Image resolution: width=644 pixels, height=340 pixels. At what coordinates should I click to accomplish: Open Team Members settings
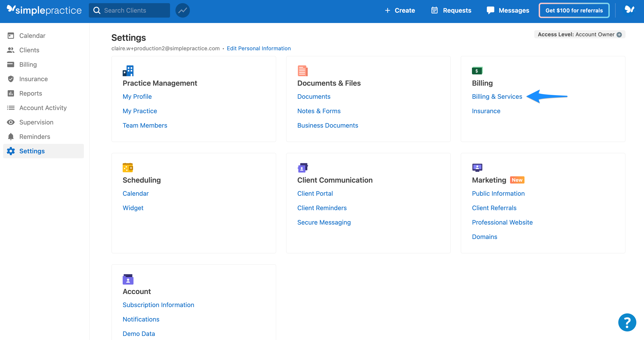[145, 125]
